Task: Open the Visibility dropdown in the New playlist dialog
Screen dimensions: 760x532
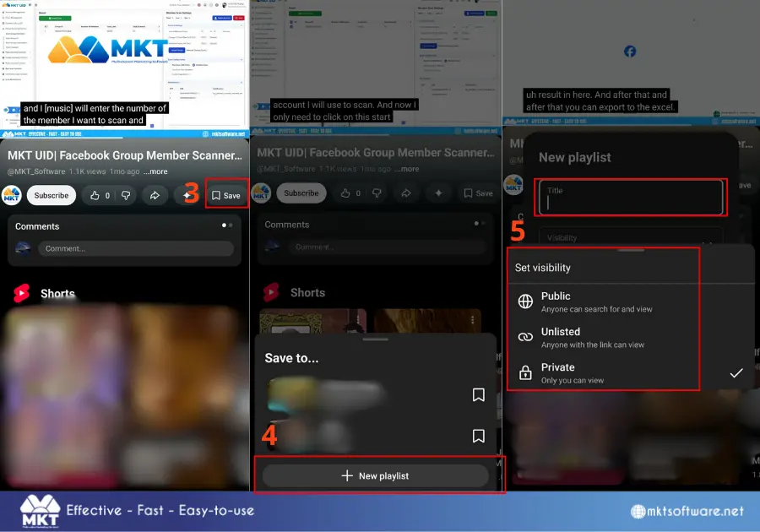Action: (x=630, y=237)
